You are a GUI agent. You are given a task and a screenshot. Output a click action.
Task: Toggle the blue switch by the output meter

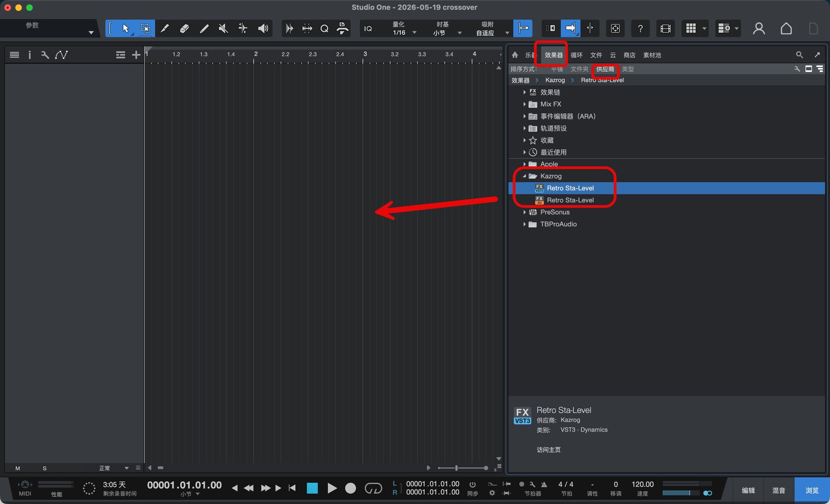[x=708, y=493]
